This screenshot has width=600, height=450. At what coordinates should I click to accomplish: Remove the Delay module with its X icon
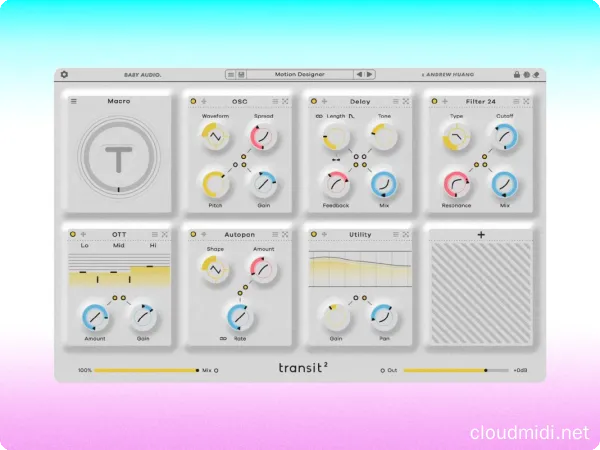click(x=406, y=101)
